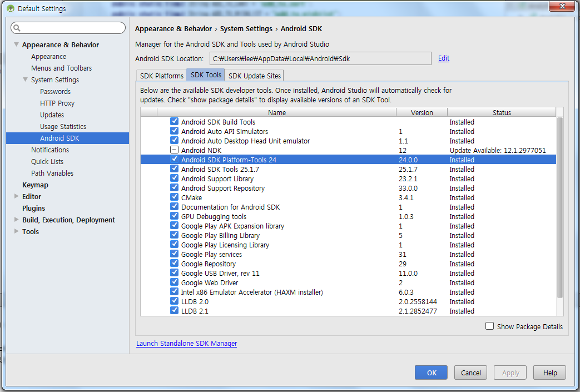Viewport: 580px width, 392px height.
Task: Select the Android SDK Tools 25.1.7 row
Action: [348, 169]
